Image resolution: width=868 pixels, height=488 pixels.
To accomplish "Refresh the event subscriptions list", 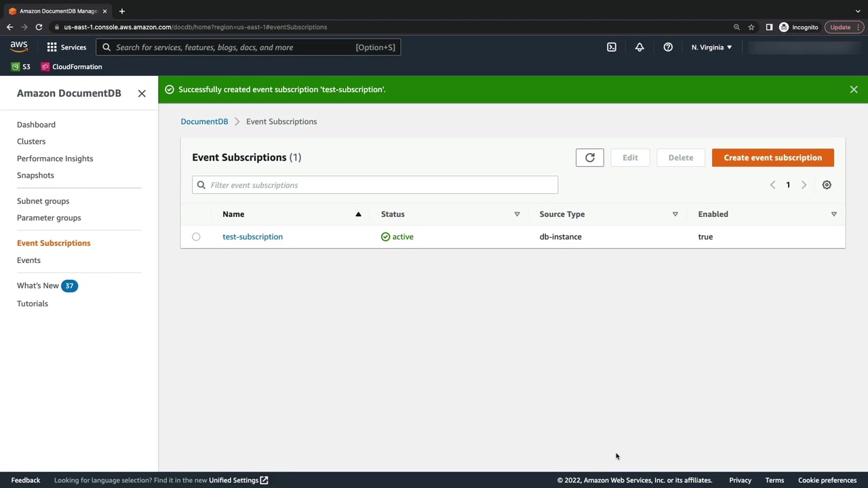I will (x=590, y=158).
